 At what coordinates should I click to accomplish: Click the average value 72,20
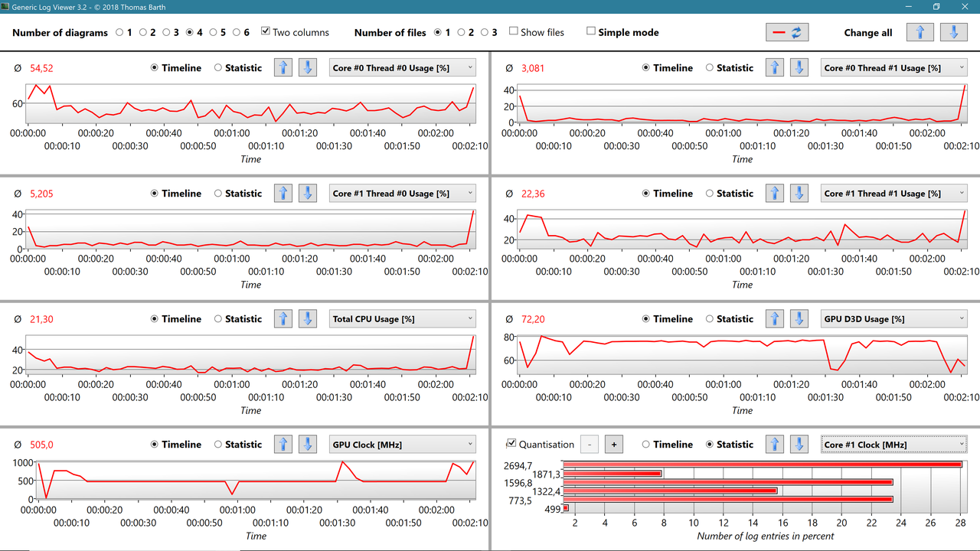click(533, 318)
